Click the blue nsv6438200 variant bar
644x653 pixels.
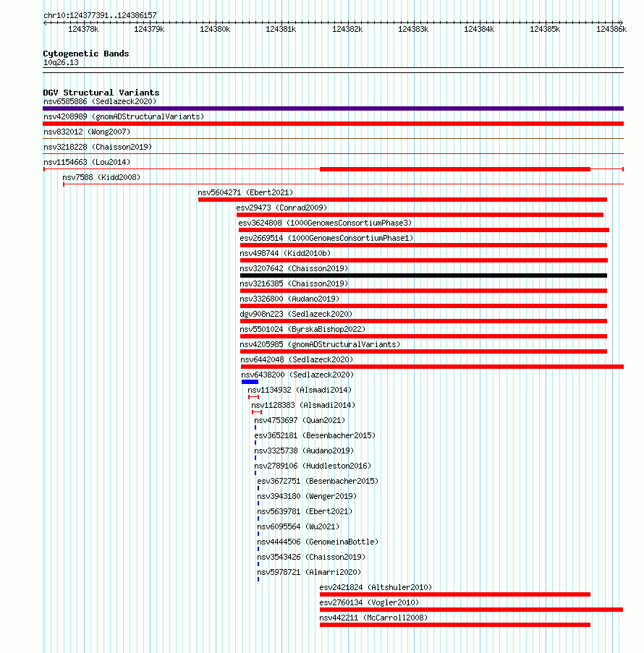point(250,382)
